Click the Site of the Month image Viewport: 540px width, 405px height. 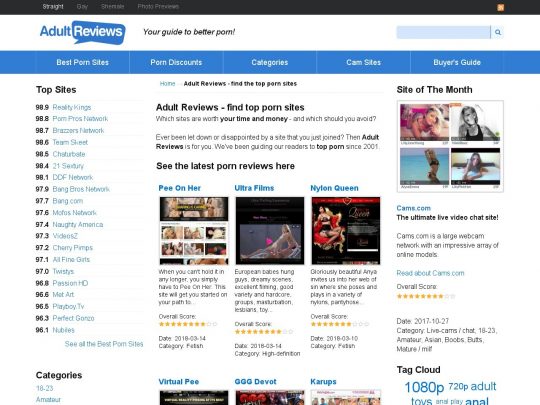pyautogui.click(x=450, y=146)
